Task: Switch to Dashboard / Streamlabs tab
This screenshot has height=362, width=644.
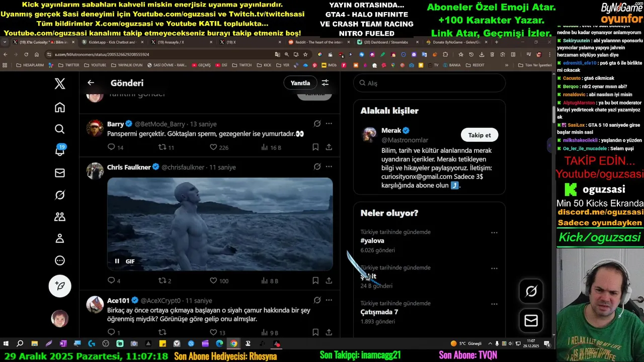Action: click(386, 42)
